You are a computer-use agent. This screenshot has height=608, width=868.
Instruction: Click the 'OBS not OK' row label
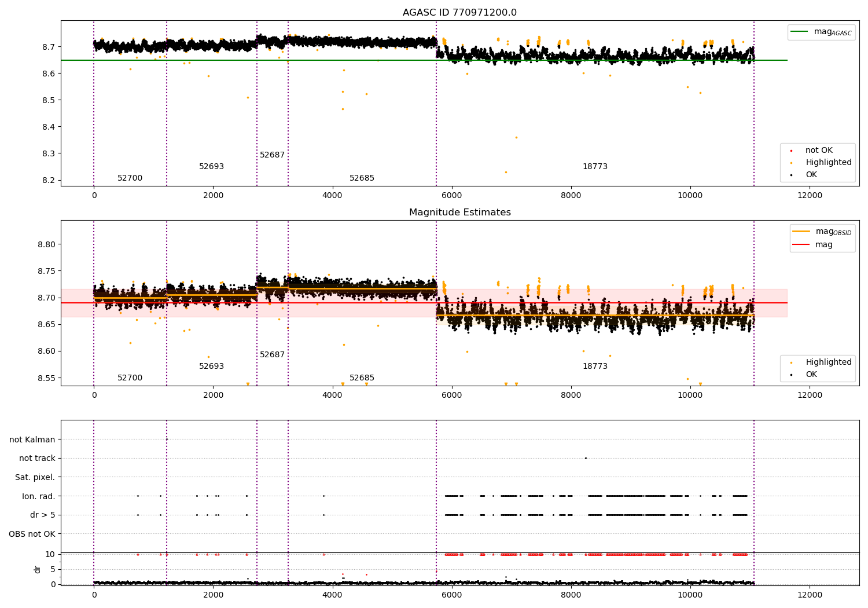pos(32,534)
